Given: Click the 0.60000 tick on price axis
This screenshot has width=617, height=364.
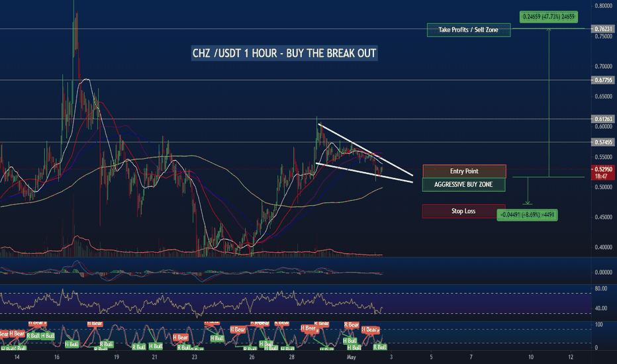Looking at the screenshot, I should pos(603,126).
